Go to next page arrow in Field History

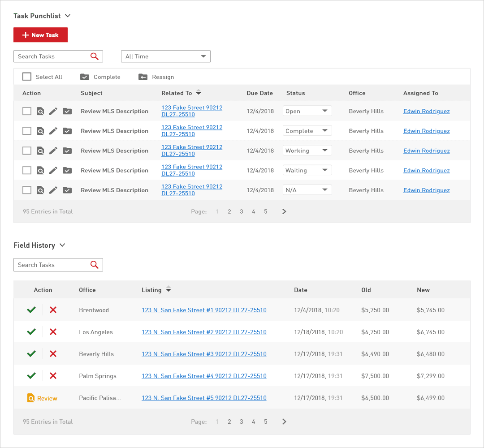point(284,422)
